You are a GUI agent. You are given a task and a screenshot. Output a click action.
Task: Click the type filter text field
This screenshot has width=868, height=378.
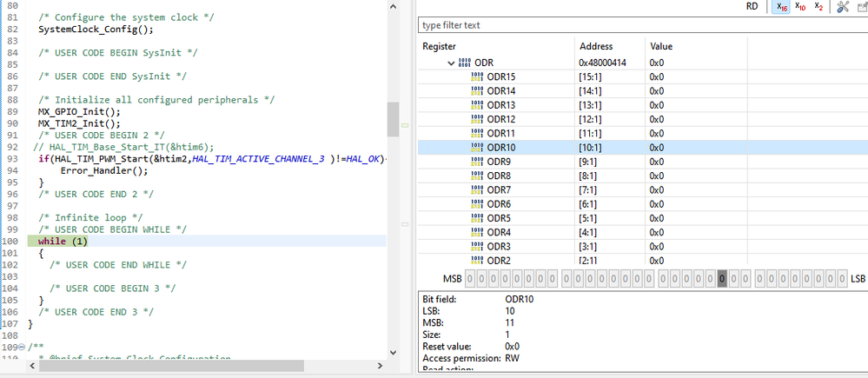[x=642, y=25]
